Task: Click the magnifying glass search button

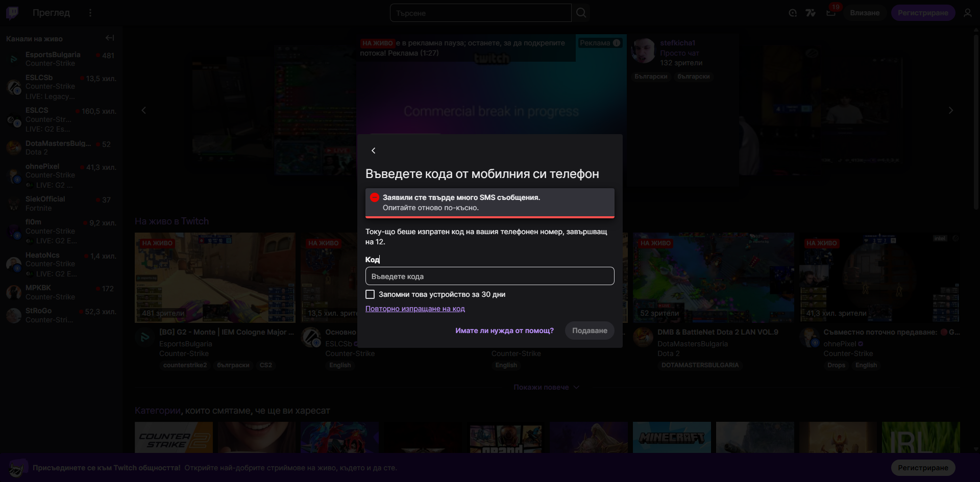Action: pos(581,13)
